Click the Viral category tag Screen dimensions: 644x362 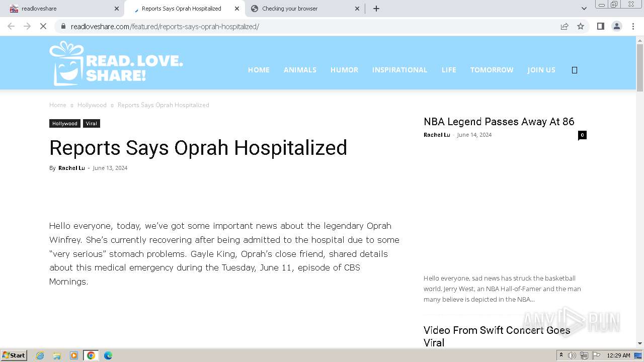tap(92, 124)
